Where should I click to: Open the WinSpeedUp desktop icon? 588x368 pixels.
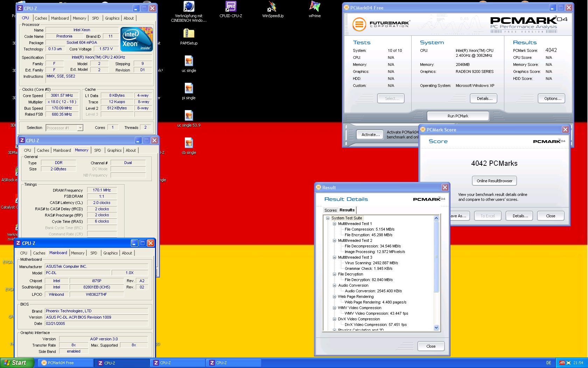tap(273, 7)
